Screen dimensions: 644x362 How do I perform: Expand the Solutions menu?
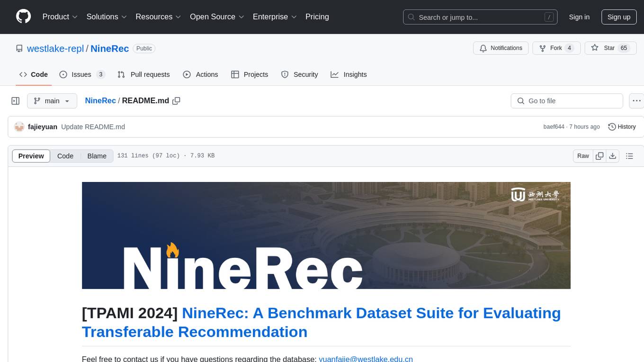107,17
